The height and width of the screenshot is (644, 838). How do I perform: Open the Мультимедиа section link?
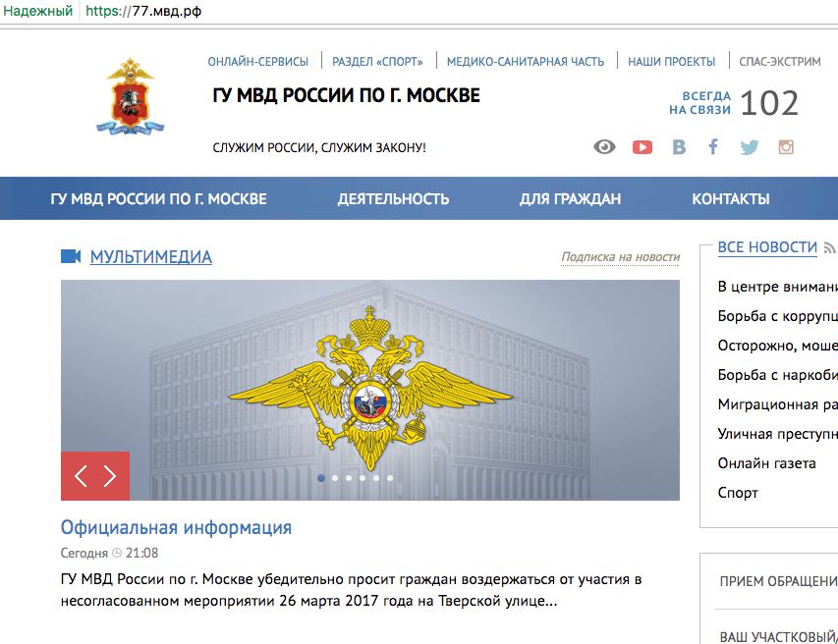click(150, 257)
